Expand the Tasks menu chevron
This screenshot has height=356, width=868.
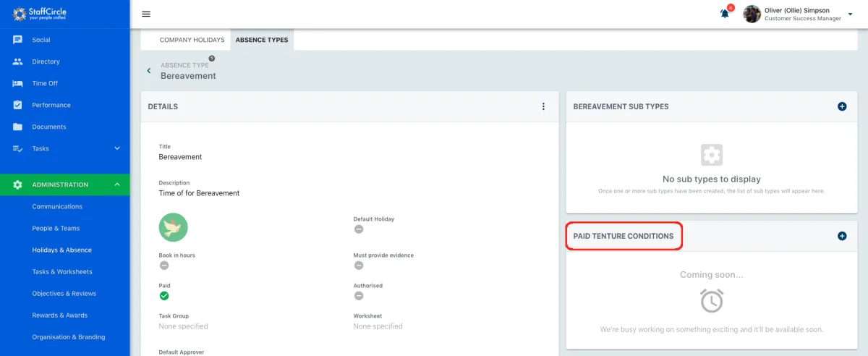(x=117, y=148)
